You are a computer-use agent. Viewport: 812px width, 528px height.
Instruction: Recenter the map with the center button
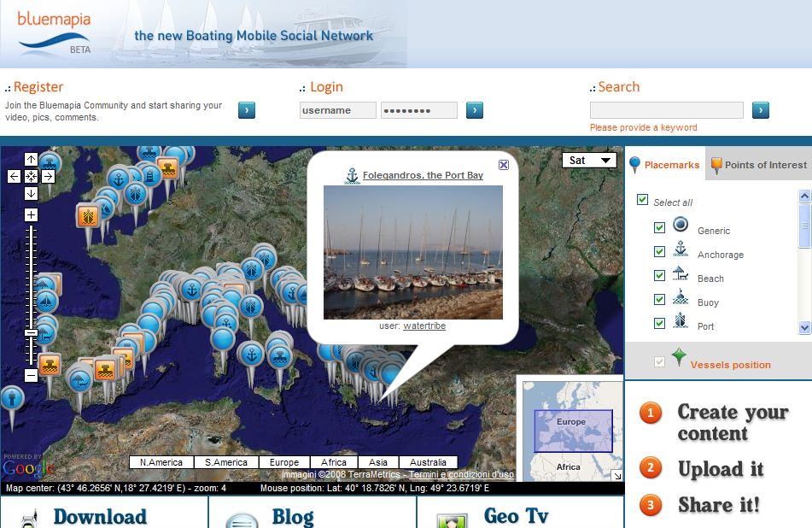(31, 177)
